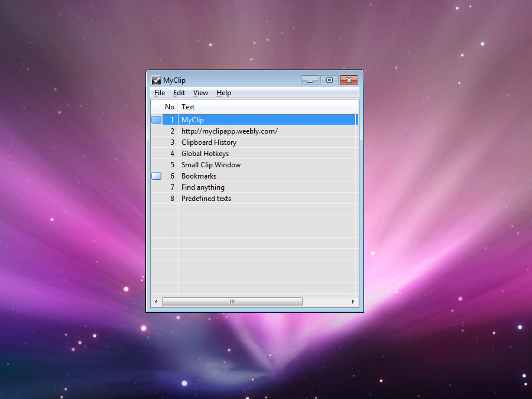532x399 pixels.
Task: Maximize the MyClip window
Action: click(329, 80)
